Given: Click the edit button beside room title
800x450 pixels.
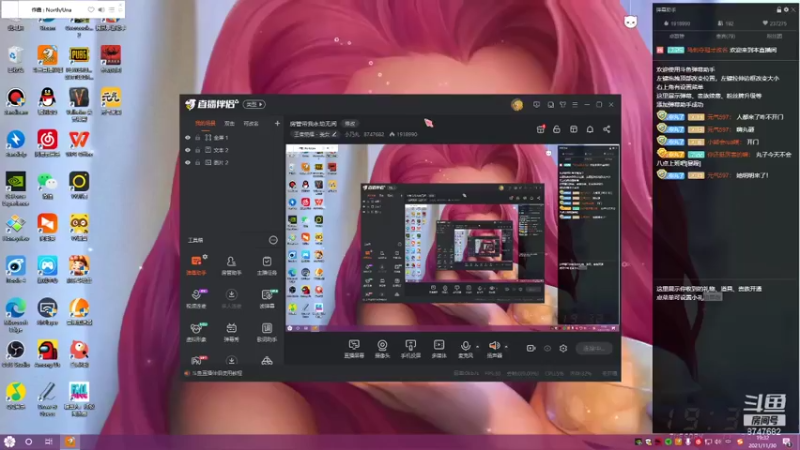Looking at the screenshot, I should pos(349,123).
